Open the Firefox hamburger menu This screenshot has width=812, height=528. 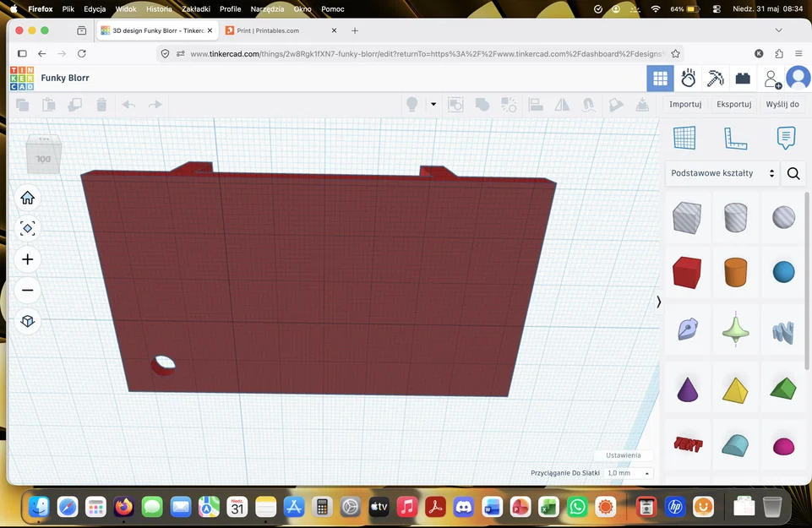(798, 54)
